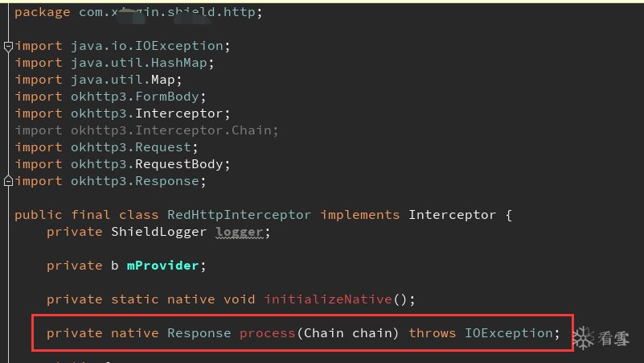This screenshot has width=644, height=363.
Task: Collapse the import block fold marker
Action: click(8, 46)
